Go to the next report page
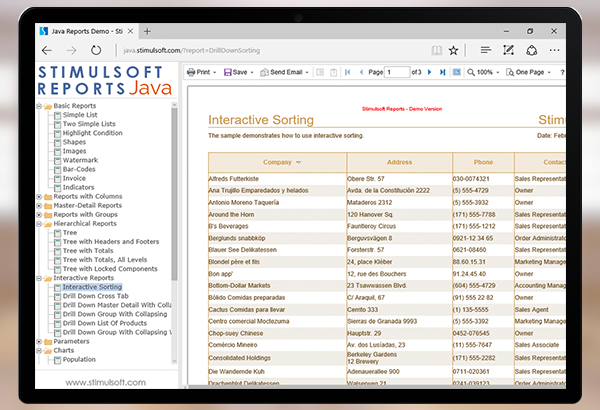The image size is (600, 410). (x=430, y=72)
